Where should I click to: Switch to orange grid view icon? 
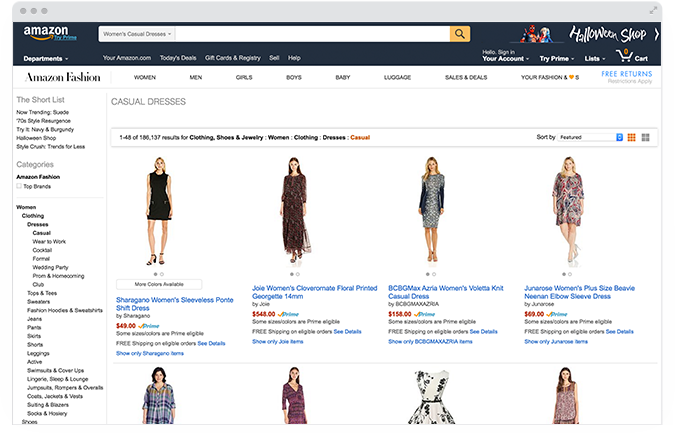pyautogui.click(x=632, y=137)
